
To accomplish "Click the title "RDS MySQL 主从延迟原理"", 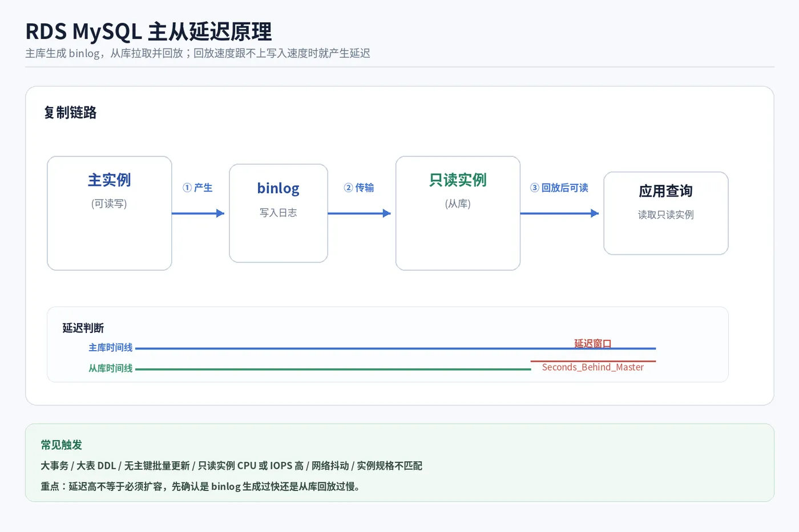I will point(148,31).
